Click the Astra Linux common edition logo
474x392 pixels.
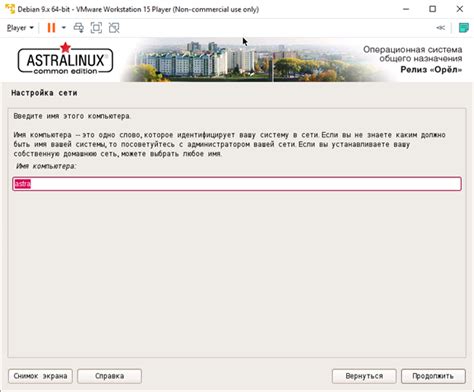click(65, 59)
